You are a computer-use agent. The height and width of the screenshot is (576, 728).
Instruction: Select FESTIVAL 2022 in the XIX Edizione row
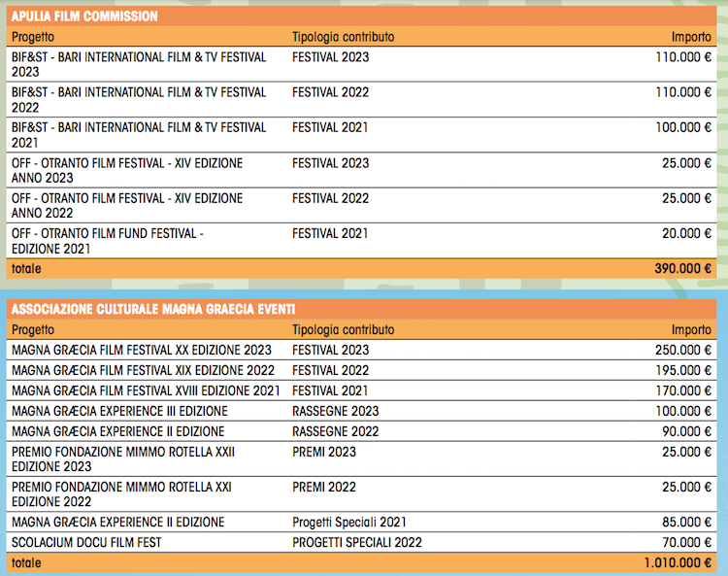(x=330, y=370)
